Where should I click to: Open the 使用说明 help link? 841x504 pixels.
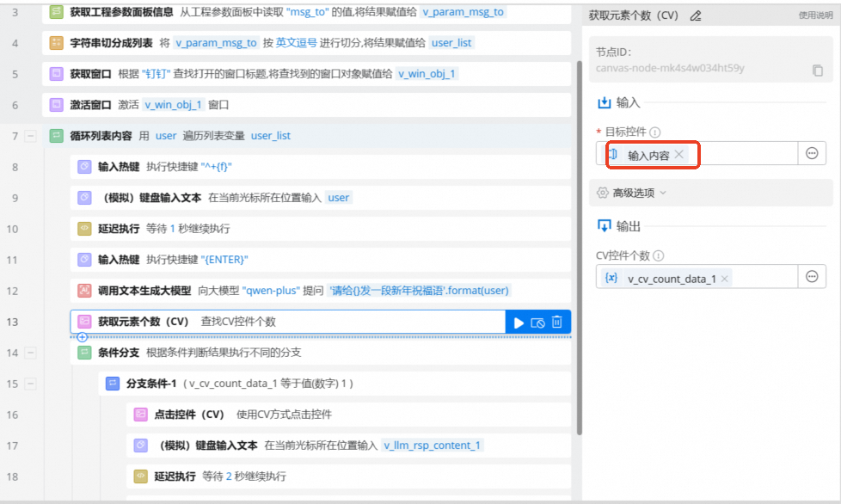pos(815,15)
